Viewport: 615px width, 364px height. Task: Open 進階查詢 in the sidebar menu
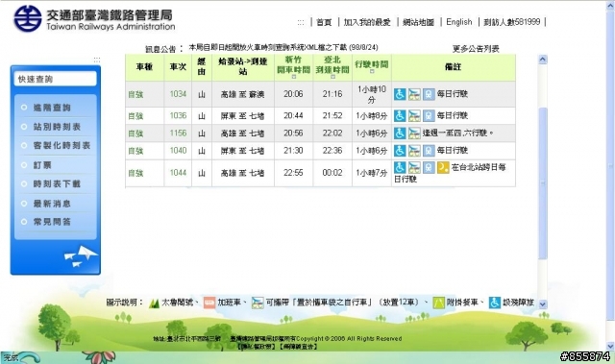[52, 108]
